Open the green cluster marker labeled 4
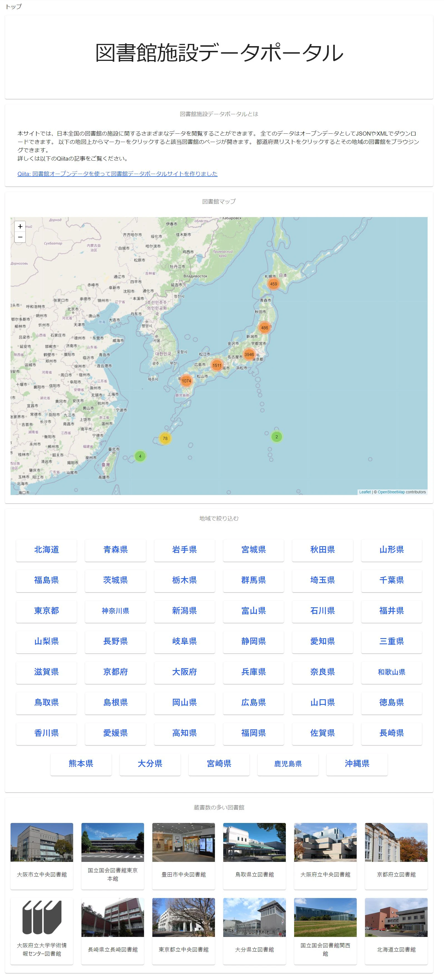 pos(140,456)
